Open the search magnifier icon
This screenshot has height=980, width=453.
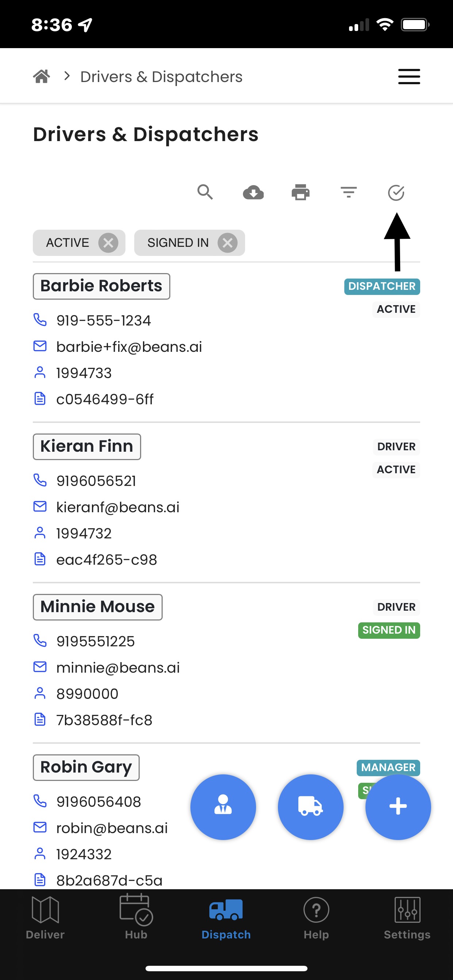(x=205, y=192)
